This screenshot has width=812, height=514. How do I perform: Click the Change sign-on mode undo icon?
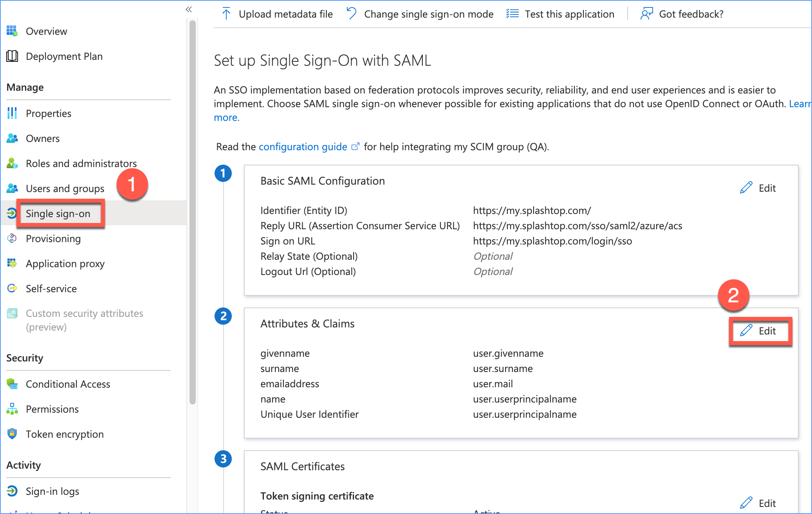coord(351,14)
